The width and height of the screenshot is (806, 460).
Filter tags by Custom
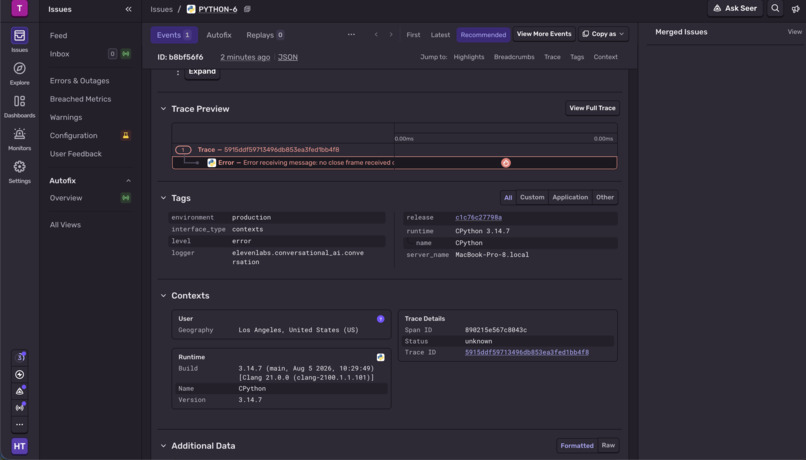(532, 197)
